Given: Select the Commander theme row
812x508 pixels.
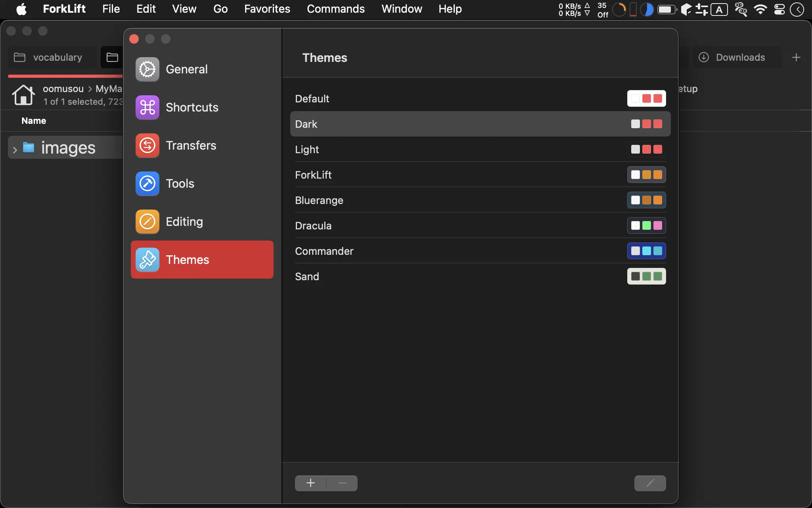Looking at the screenshot, I should (x=480, y=251).
